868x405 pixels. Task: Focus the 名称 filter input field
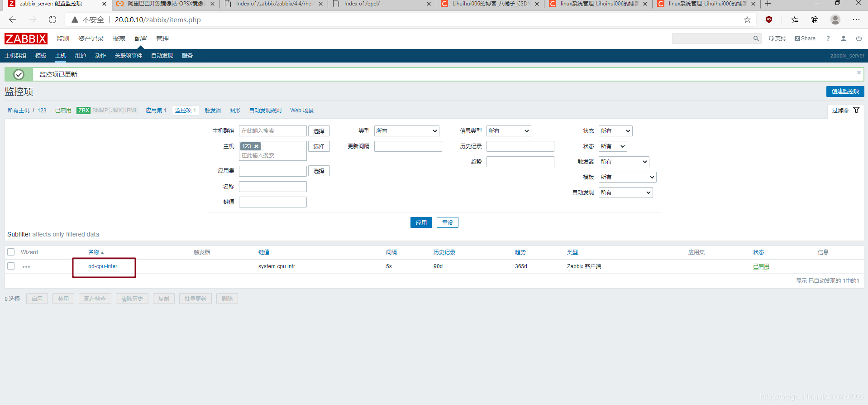pos(273,187)
